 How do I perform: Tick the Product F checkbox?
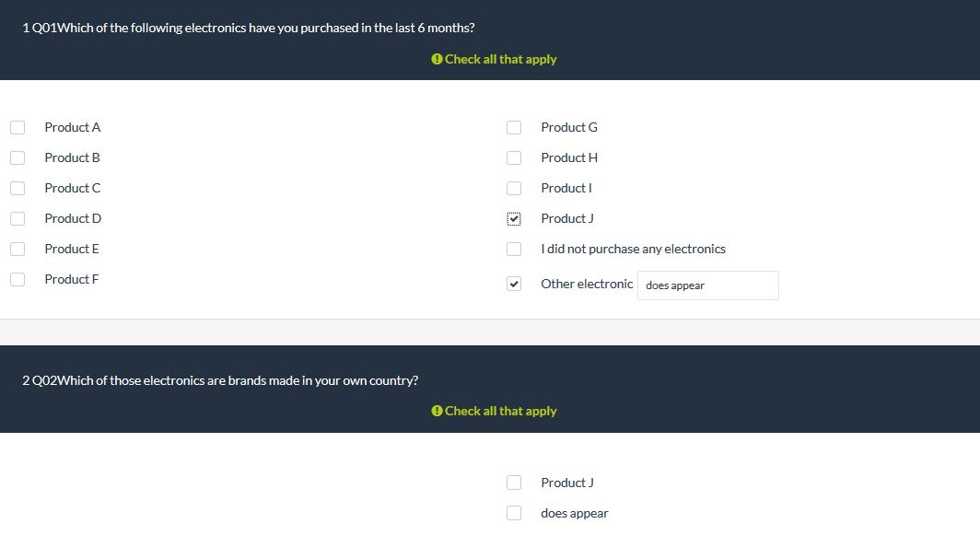pos(17,279)
